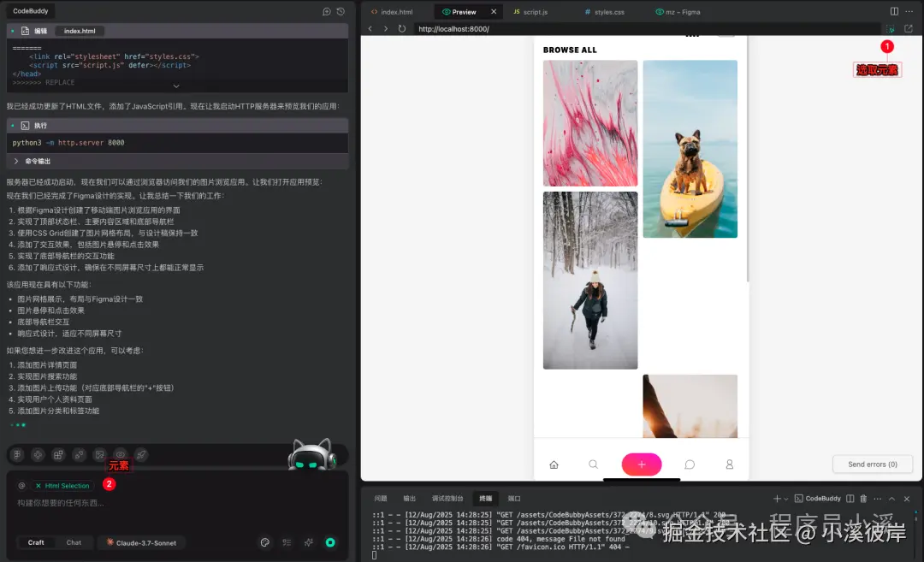924x562 pixels.
Task: Switch to the 输出 panel tab
Action: [410, 499]
